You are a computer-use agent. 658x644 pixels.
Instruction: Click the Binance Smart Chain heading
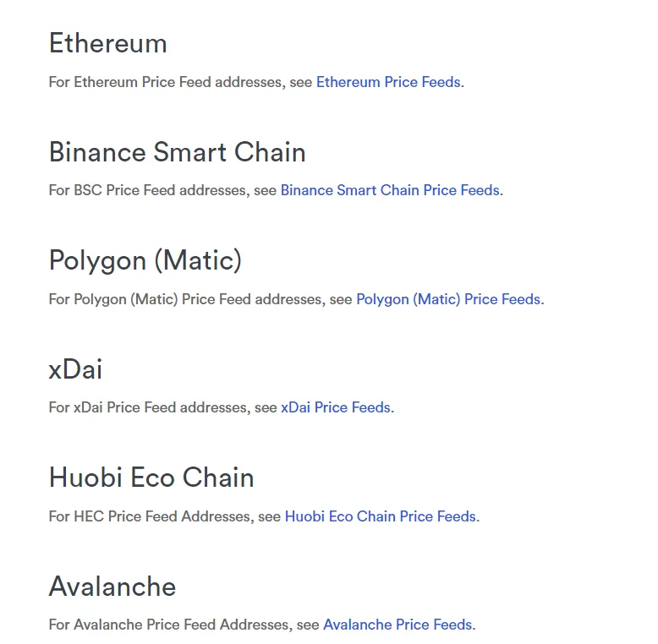[x=177, y=152]
